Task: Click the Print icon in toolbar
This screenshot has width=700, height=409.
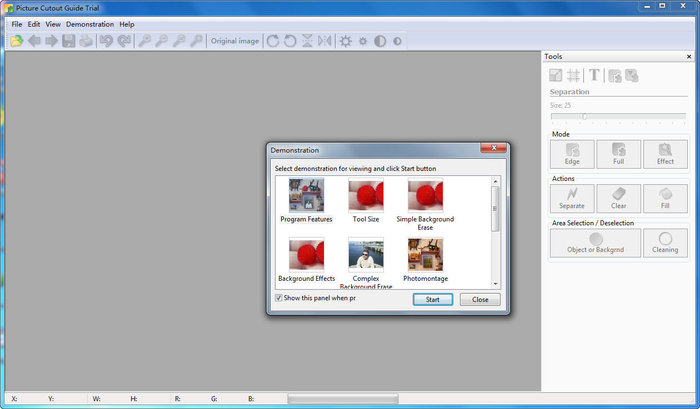Action: click(86, 41)
